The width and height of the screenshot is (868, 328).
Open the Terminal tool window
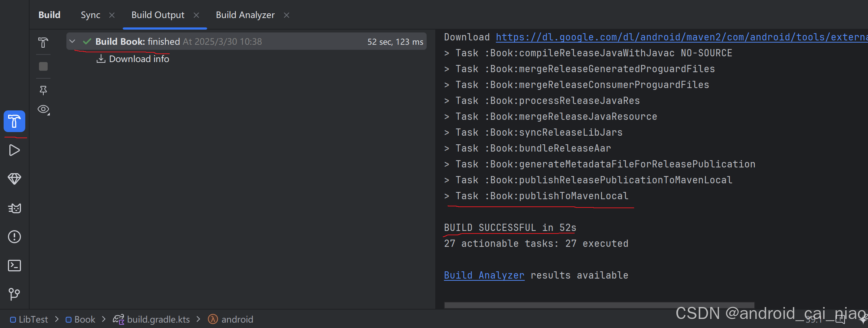[x=14, y=266]
